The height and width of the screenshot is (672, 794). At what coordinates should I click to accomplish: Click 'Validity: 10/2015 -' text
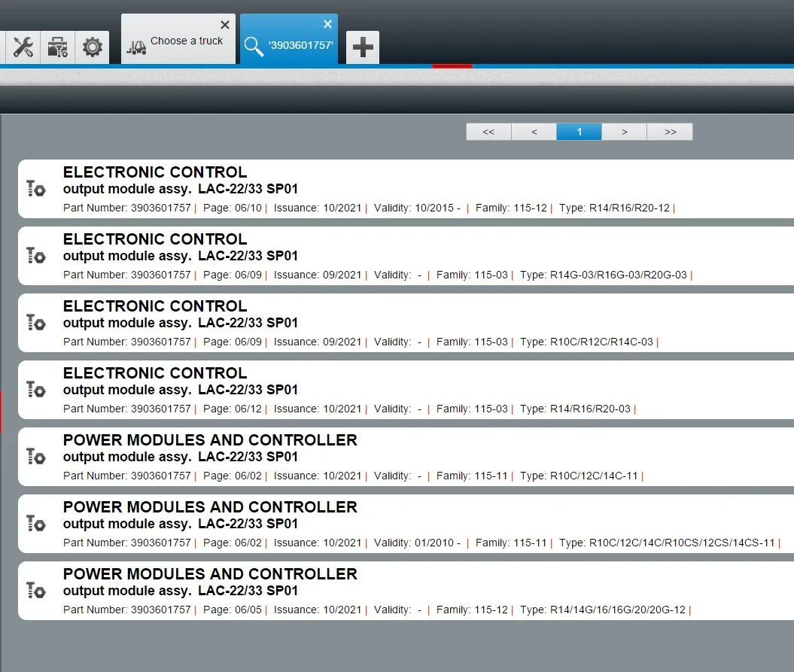click(x=417, y=208)
